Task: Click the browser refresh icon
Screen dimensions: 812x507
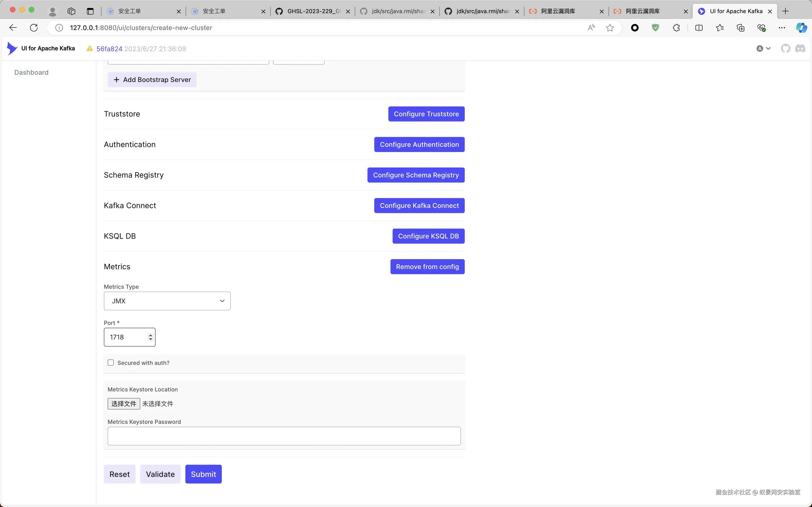Action: 34,28
